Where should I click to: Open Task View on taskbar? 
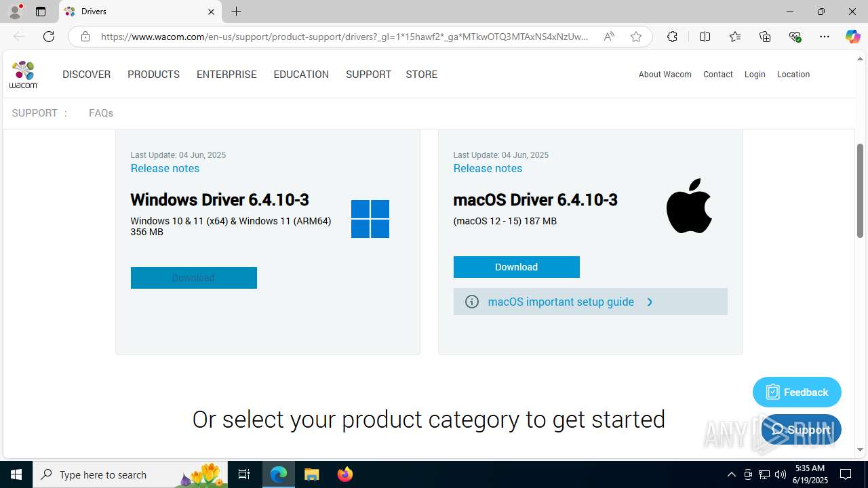pyautogui.click(x=244, y=474)
